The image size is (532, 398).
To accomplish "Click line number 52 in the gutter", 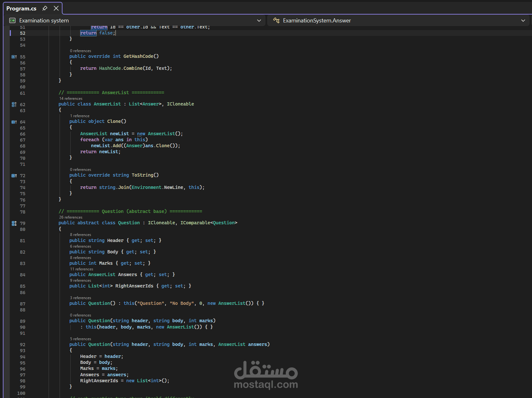I will tap(23, 33).
